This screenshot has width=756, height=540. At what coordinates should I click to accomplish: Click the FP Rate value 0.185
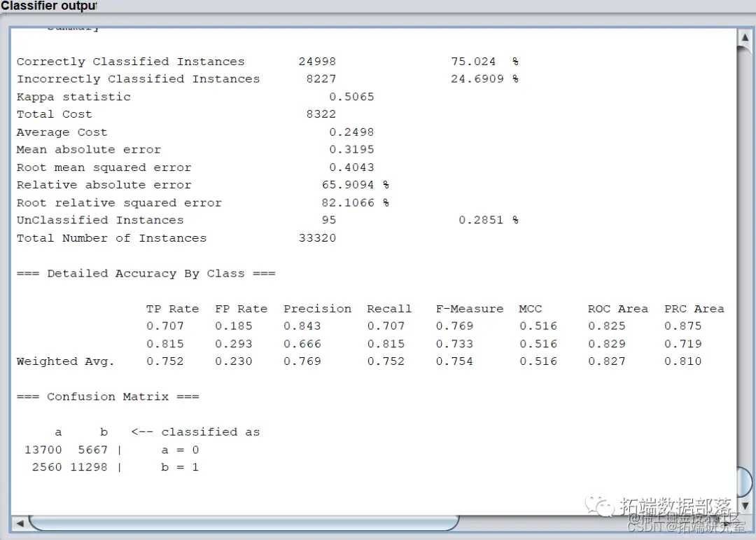(x=233, y=326)
